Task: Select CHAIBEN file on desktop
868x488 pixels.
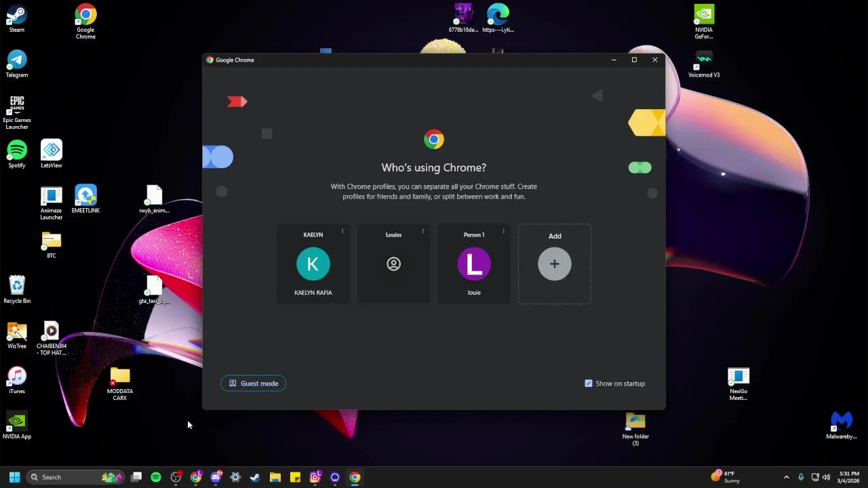Action: pyautogui.click(x=52, y=338)
